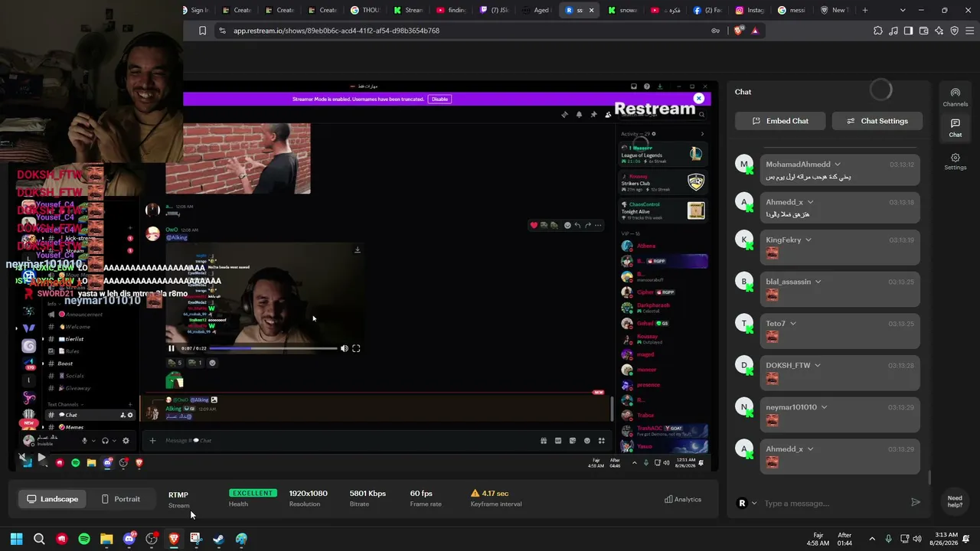Switch to the Aged browser tab
The height and width of the screenshot is (551, 980).
tap(537, 10)
